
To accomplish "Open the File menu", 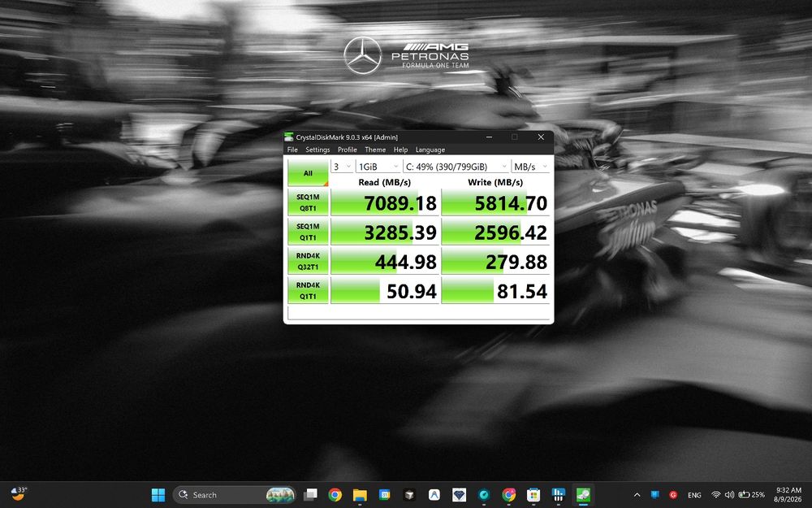I will (292, 150).
